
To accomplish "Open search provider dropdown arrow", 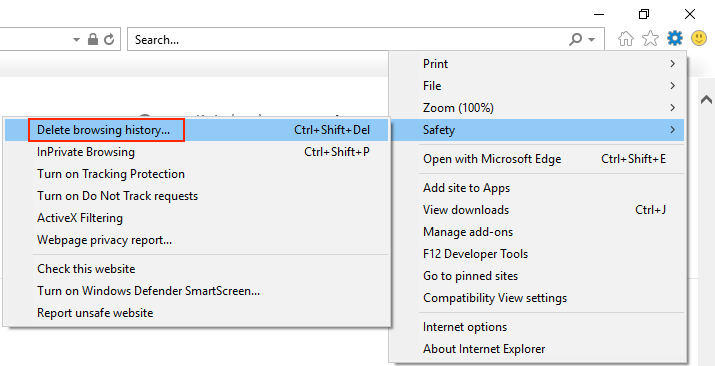I will point(591,40).
